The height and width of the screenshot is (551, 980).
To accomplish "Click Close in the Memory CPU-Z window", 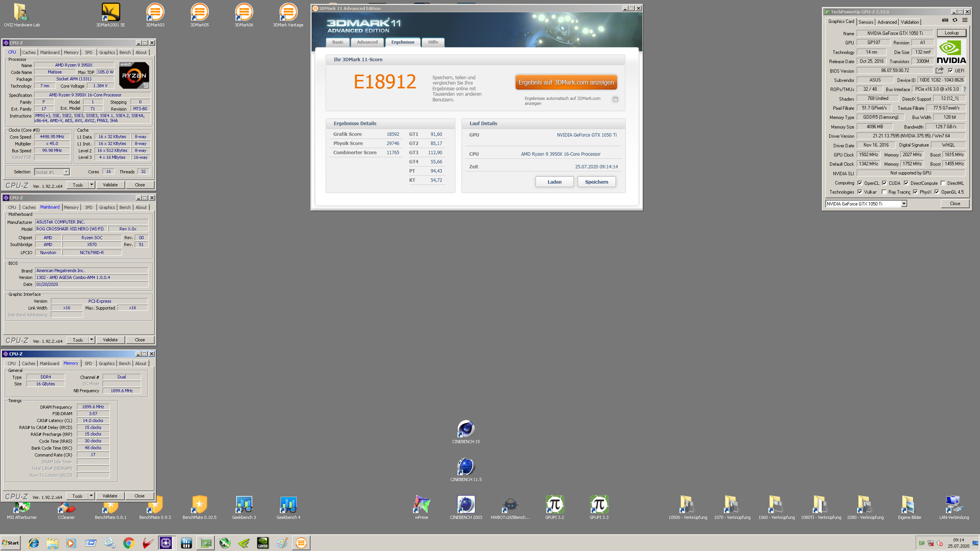I will click(x=139, y=496).
